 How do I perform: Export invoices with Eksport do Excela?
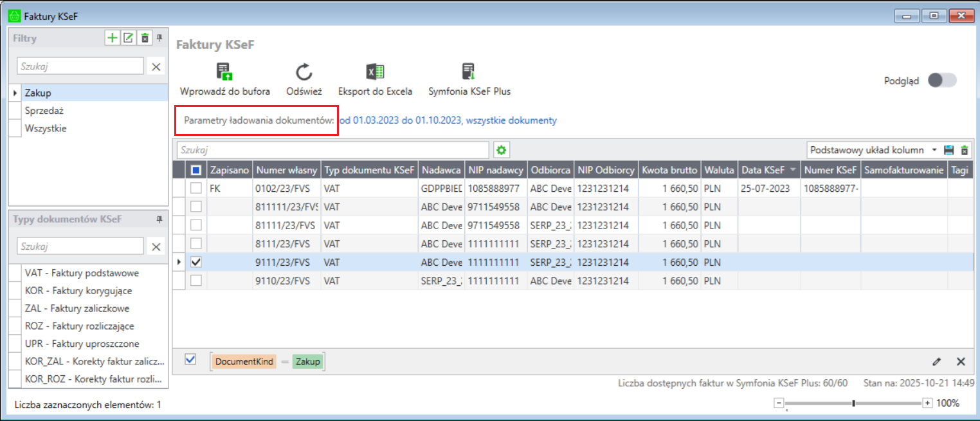pyautogui.click(x=375, y=72)
